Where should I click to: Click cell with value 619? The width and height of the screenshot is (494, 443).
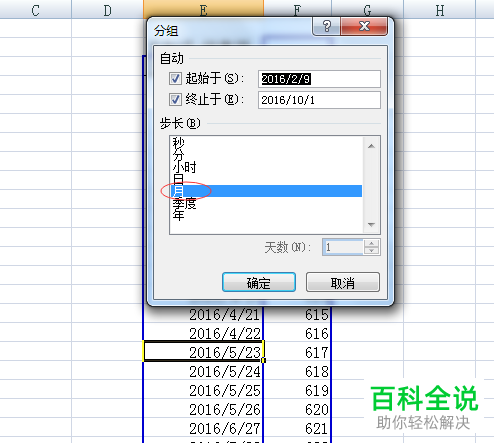[297, 390]
